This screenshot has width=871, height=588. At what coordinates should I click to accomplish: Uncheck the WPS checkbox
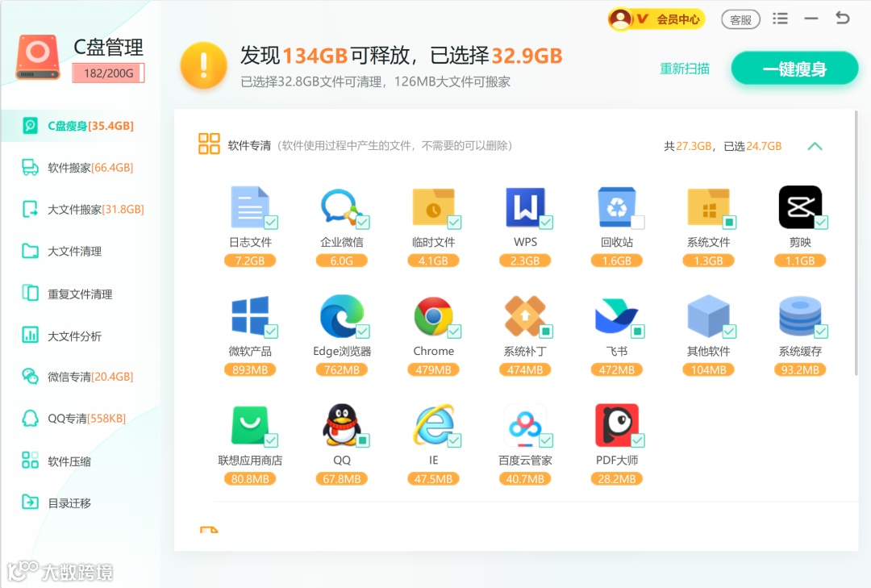click(x=546, y=223)
